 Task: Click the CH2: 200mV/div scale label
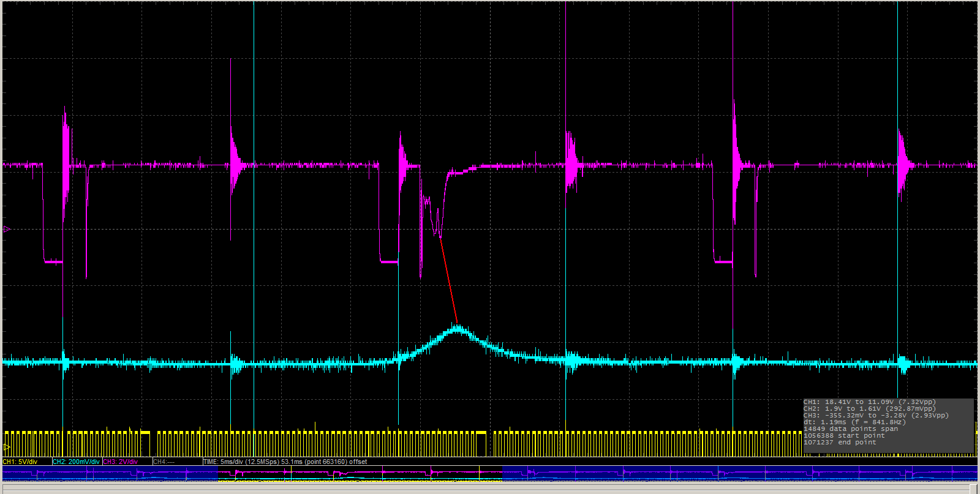76,462
